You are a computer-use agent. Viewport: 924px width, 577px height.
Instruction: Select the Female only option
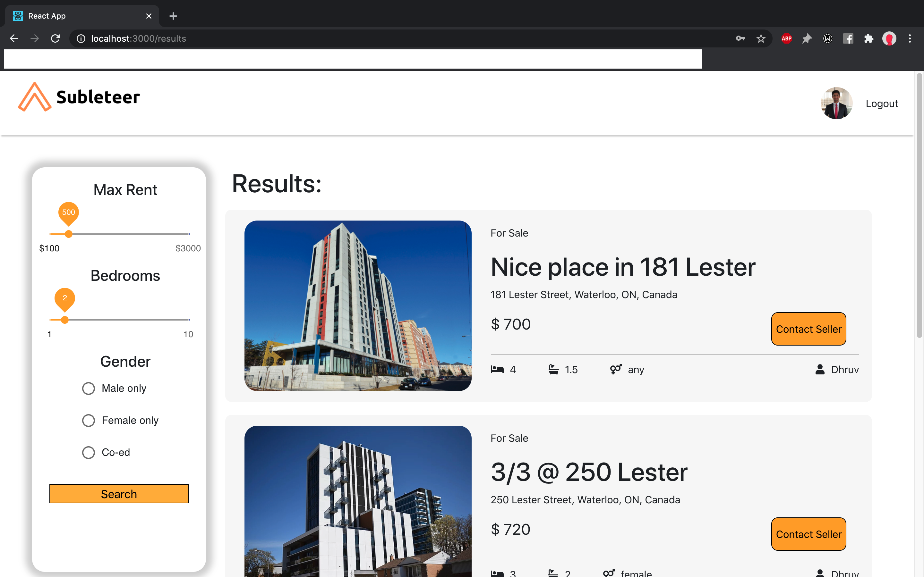pos(89,421)
